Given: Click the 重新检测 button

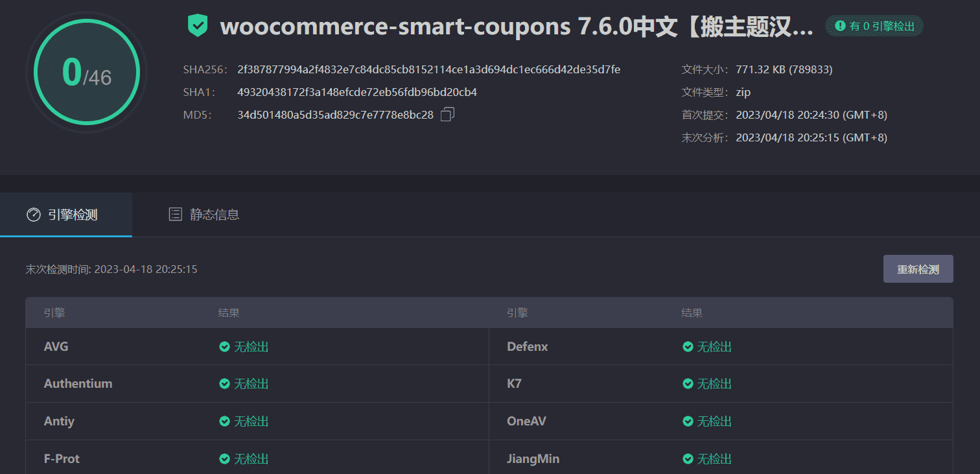Looking at the screenshot, I should [918, 269].
